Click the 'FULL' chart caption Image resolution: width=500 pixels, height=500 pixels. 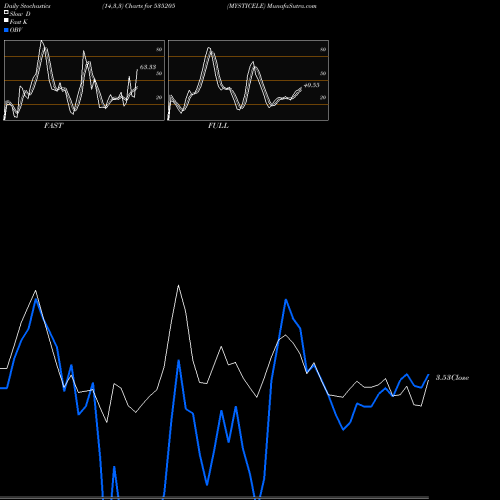218,126
